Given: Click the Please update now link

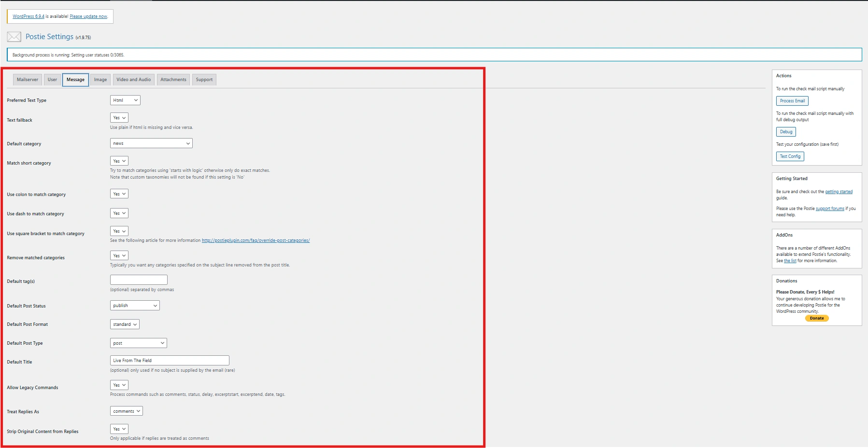Looking at the screenshot, I should 88,16.
